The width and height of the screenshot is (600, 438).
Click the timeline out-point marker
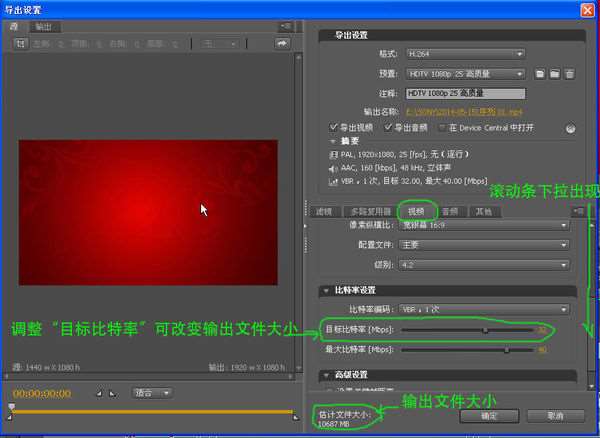click(x=295, y=417)
